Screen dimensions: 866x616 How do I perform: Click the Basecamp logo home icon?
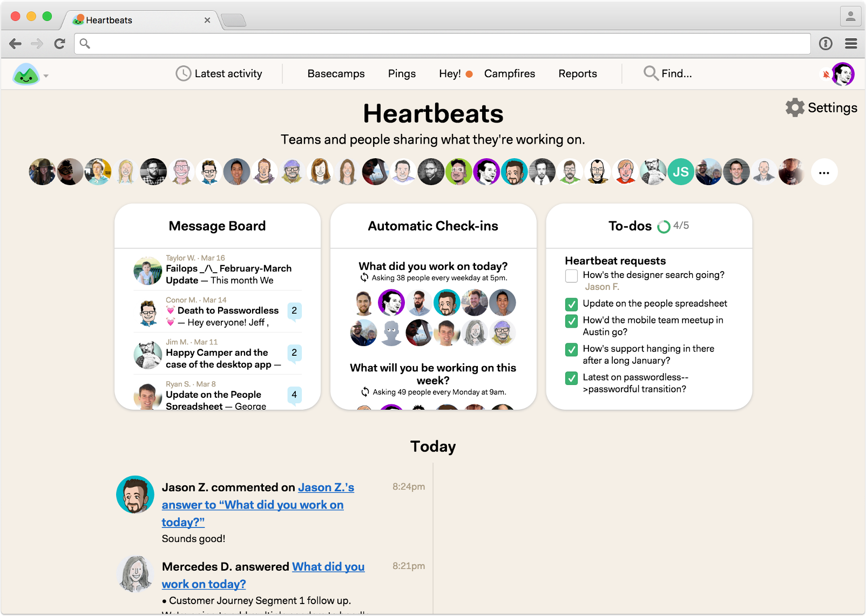(26, 75)
